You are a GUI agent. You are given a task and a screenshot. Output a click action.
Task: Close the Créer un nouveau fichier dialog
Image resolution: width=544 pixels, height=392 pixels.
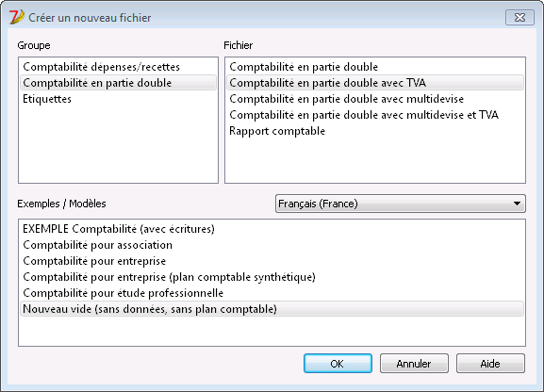pyautogui.click(x=519, y=18)
